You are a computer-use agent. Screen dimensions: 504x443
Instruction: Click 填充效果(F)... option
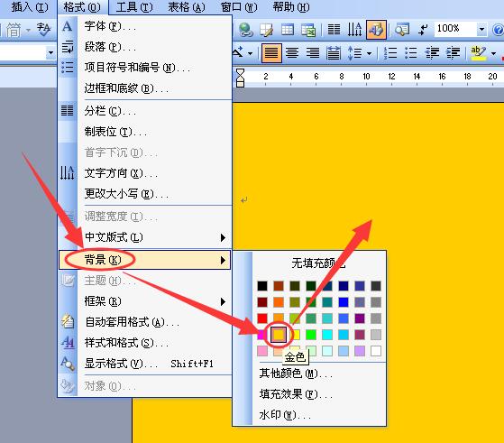(x=296, y=394)
